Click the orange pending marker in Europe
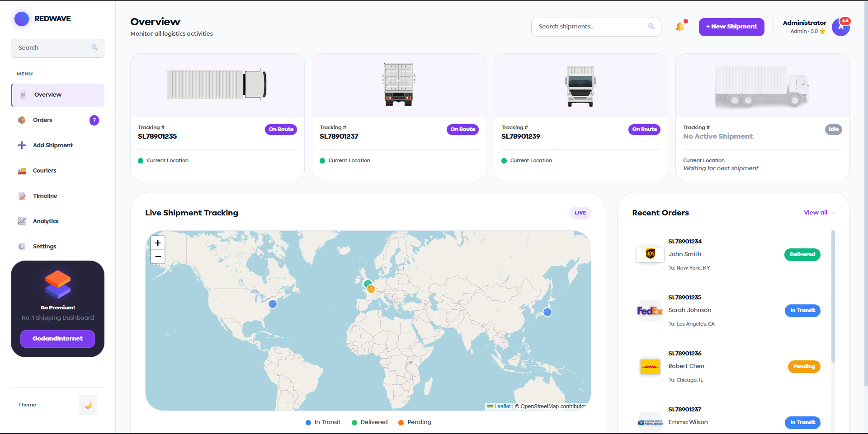Viewport: 868px width, 434px height. 371,289
